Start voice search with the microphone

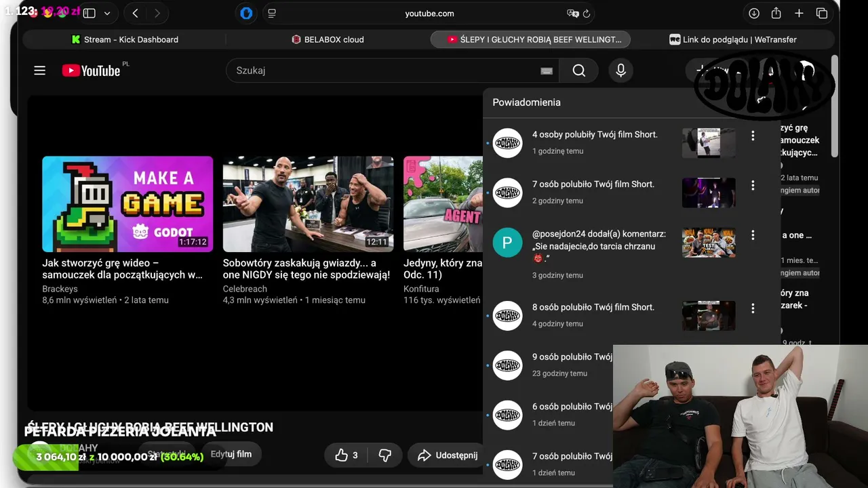tap(620, 70)
